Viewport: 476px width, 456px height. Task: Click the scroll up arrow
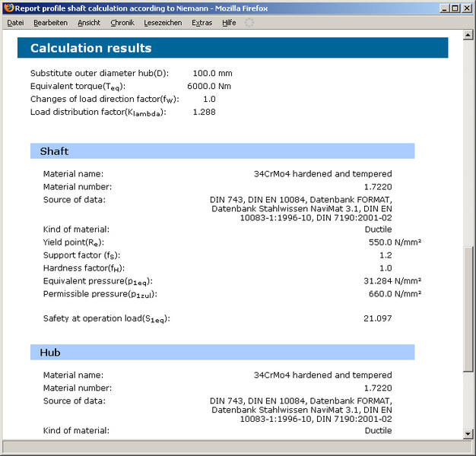468,36
